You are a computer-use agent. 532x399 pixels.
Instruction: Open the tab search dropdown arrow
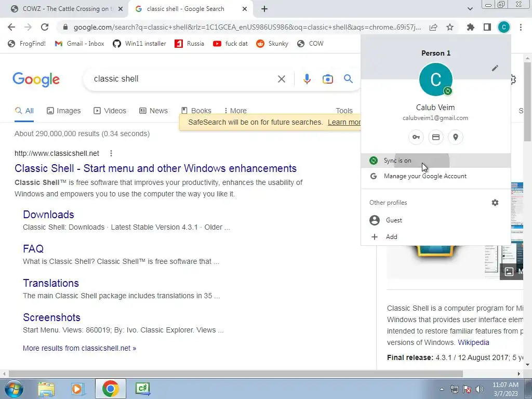(470, 9)
